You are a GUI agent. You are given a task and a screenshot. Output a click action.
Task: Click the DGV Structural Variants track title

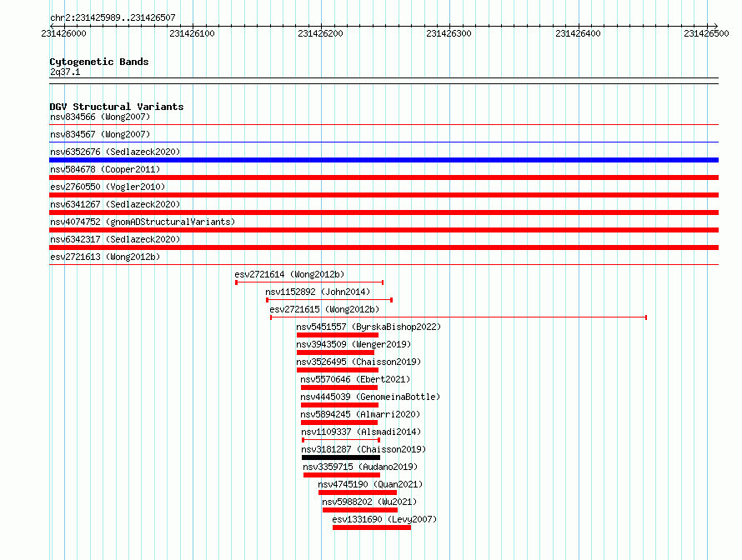tap(117, 107)
